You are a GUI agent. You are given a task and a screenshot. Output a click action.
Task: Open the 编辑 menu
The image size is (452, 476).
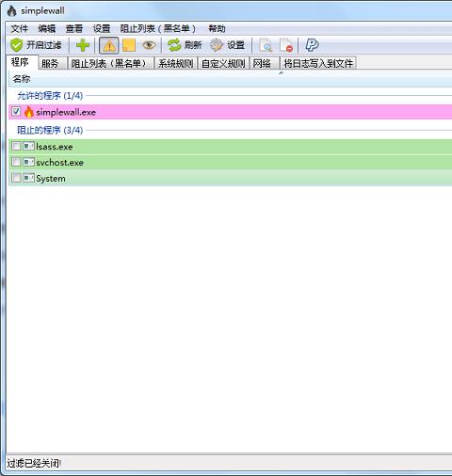click(x=47, y=29)
